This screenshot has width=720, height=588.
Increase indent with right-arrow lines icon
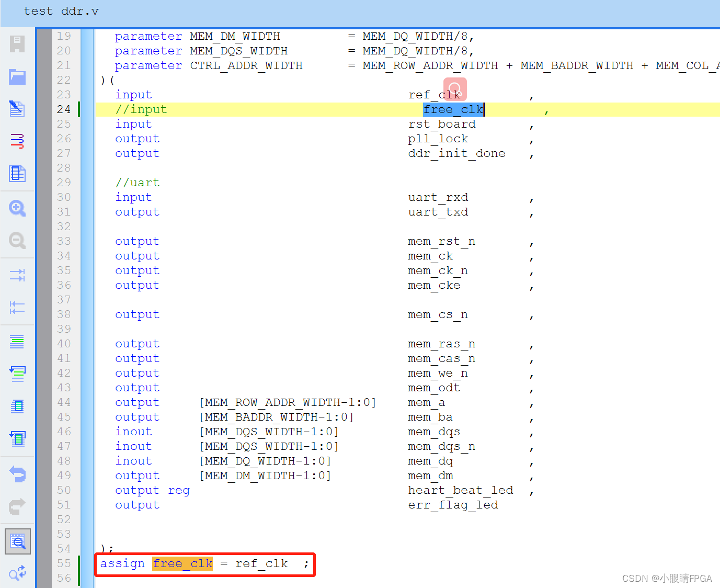click(17, 275)
